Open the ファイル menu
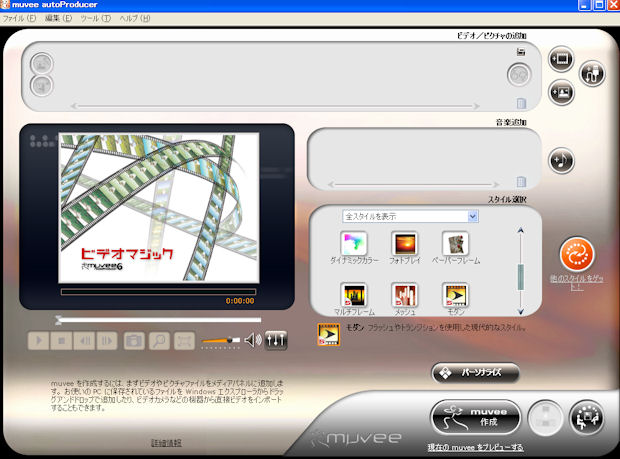This screenshot has height=459, width=620. click(x=18, y=19)
